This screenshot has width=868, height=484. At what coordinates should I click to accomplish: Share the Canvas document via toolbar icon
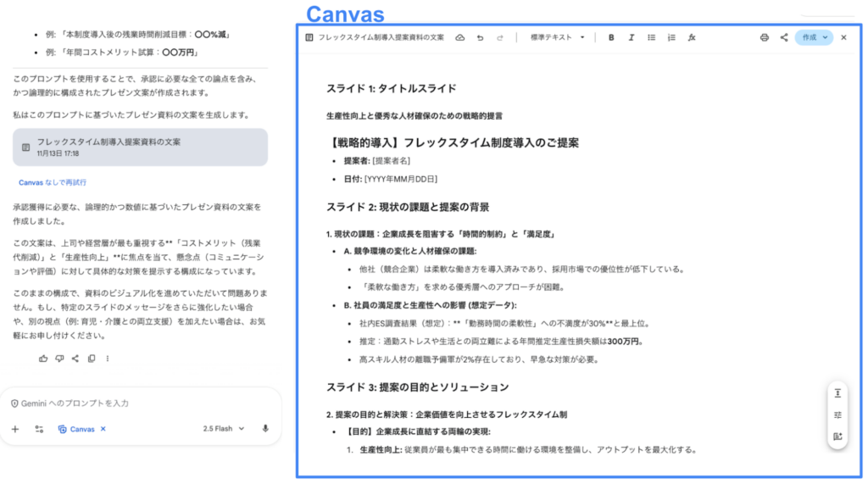[783, 37]
